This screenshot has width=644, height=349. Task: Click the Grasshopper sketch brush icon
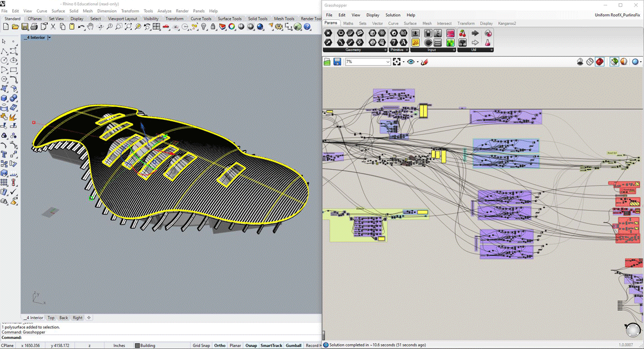pyautogui.click(x=424, y=62)
